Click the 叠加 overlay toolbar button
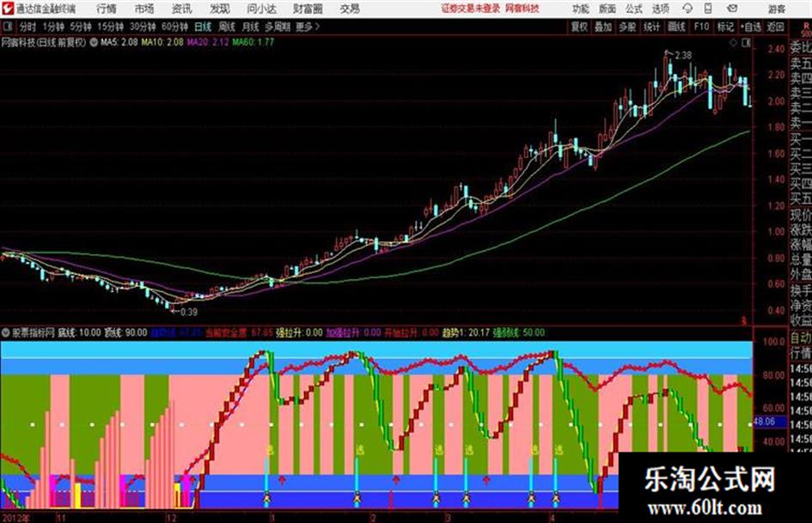The width and height of the screenshot is (812, 523). click(603, 27)
